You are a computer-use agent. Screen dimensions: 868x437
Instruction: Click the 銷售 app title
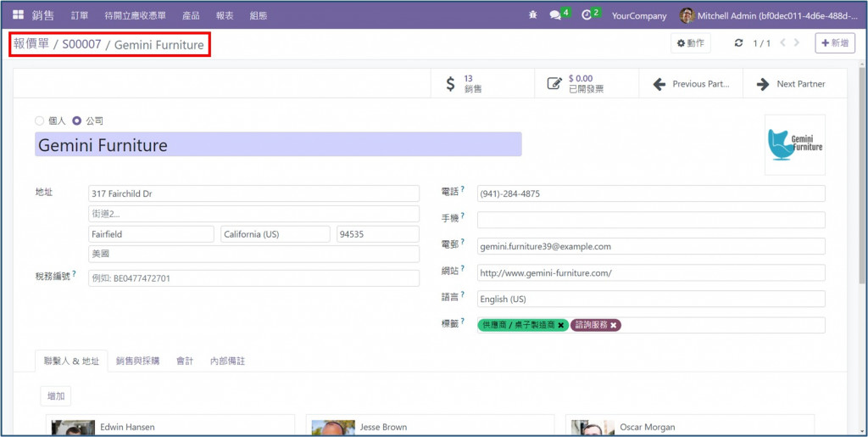click(x=42, y=15)
